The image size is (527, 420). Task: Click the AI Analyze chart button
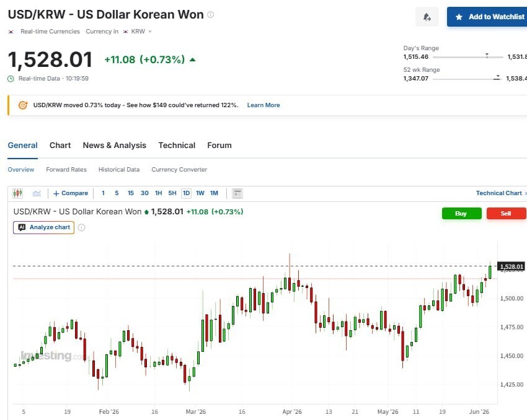tap(43, 227)
